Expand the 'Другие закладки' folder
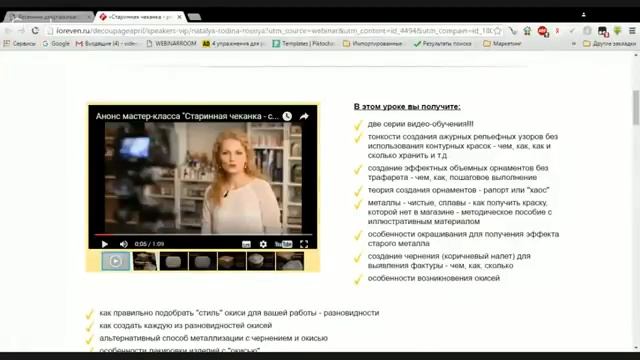The width and height of the screenshot is (640, 360). pyautogui.click(x=609, y=43)
